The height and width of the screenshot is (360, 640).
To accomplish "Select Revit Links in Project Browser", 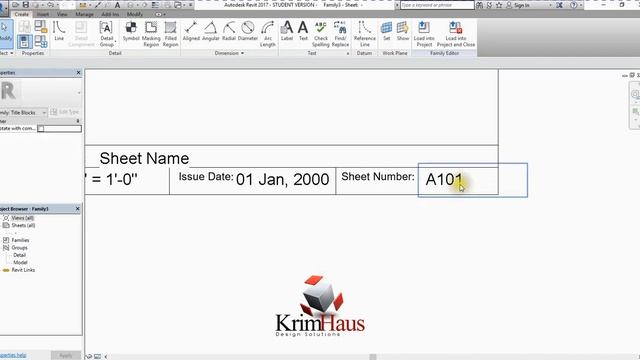I will (x=23, y=270).
